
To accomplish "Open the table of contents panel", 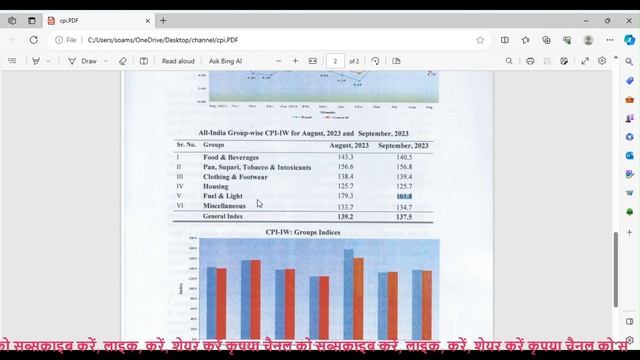I will (x=12, y=61).
